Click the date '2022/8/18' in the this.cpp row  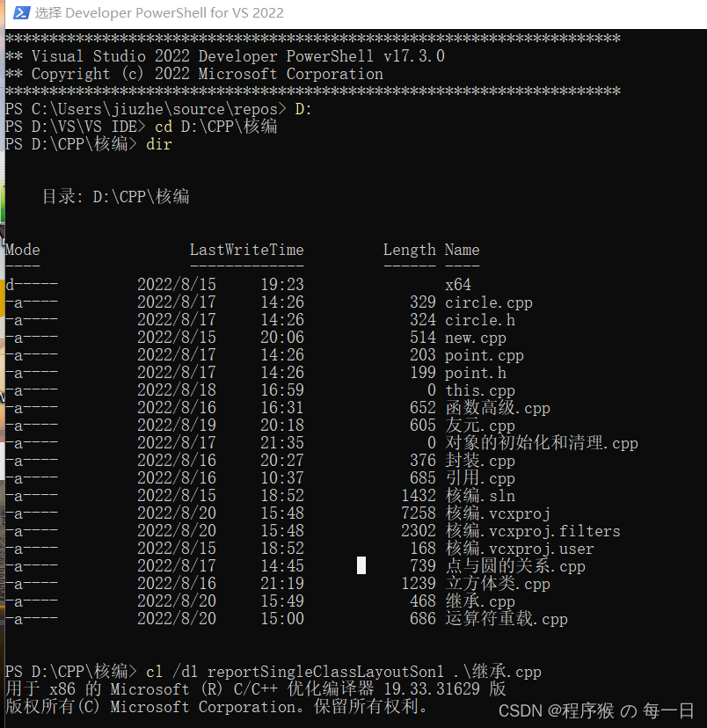(x=177, y=390)
